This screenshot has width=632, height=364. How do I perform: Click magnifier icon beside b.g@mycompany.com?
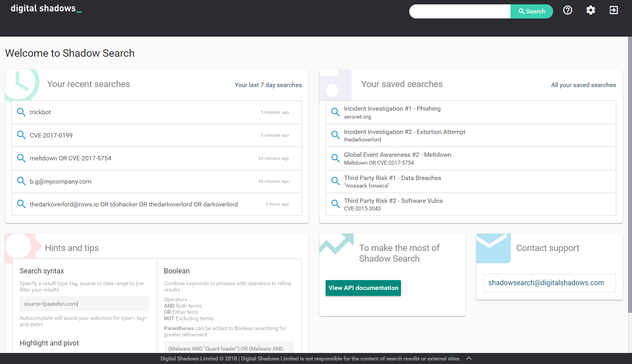point(21,181)
